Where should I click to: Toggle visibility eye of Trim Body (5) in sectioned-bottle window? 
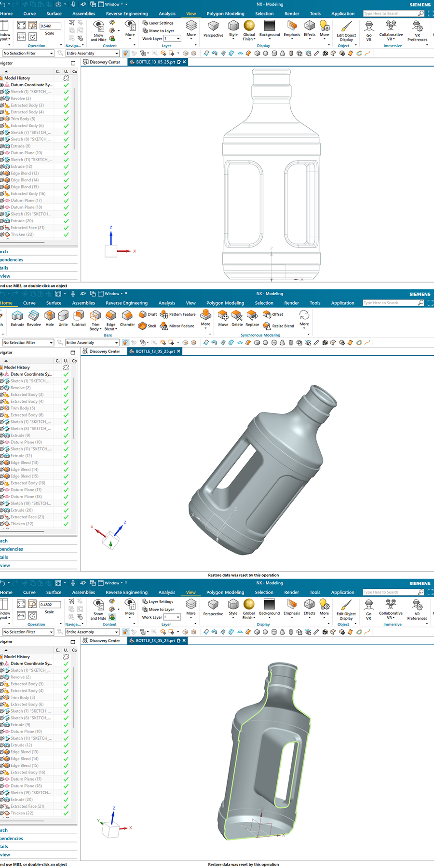tap(2, 697)
